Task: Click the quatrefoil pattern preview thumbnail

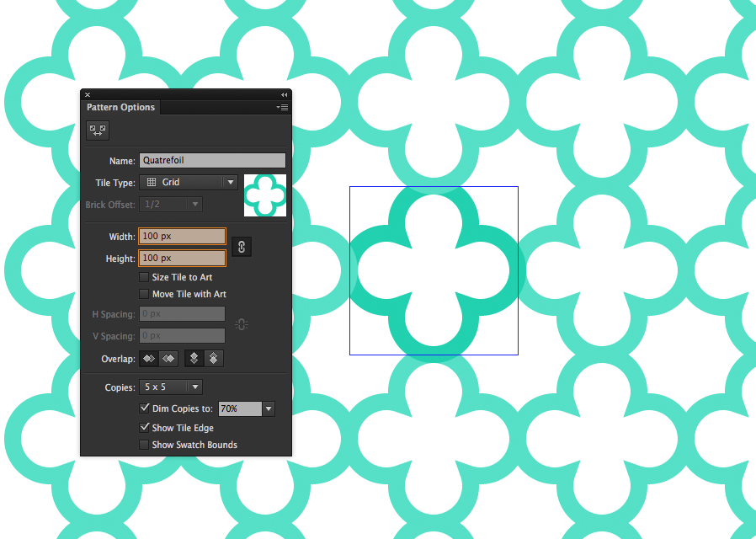Action: [x=265, y=195]
